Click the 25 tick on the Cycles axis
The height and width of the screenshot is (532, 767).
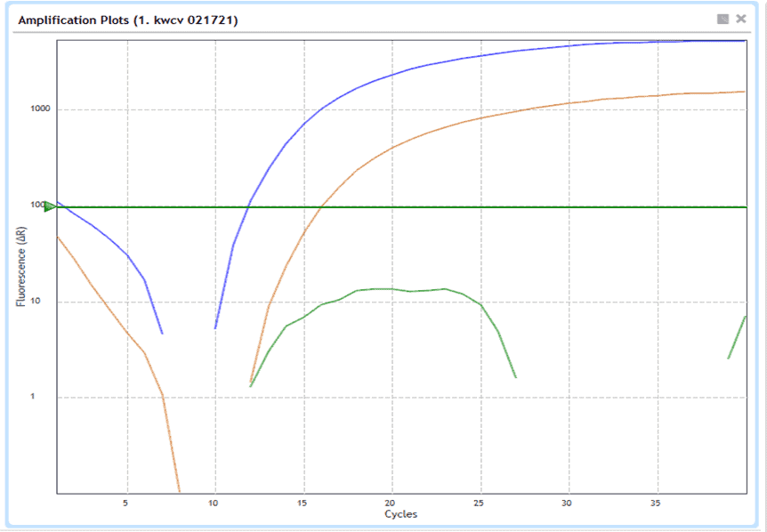[x=480, y=503]
